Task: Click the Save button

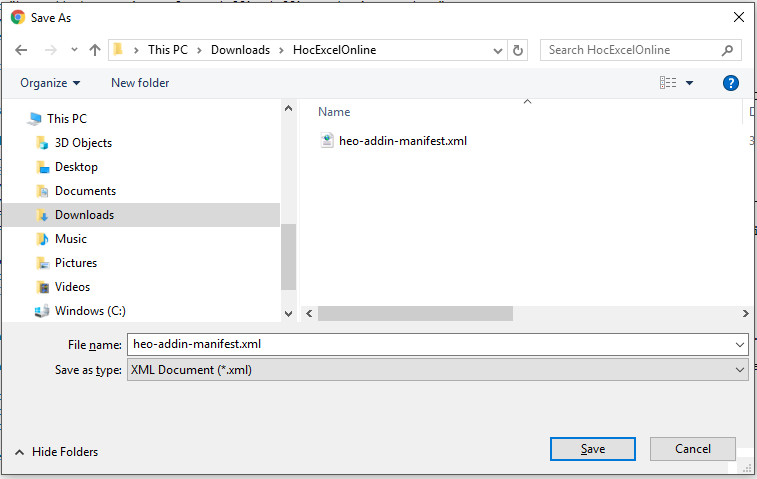Action: point(592,449)
